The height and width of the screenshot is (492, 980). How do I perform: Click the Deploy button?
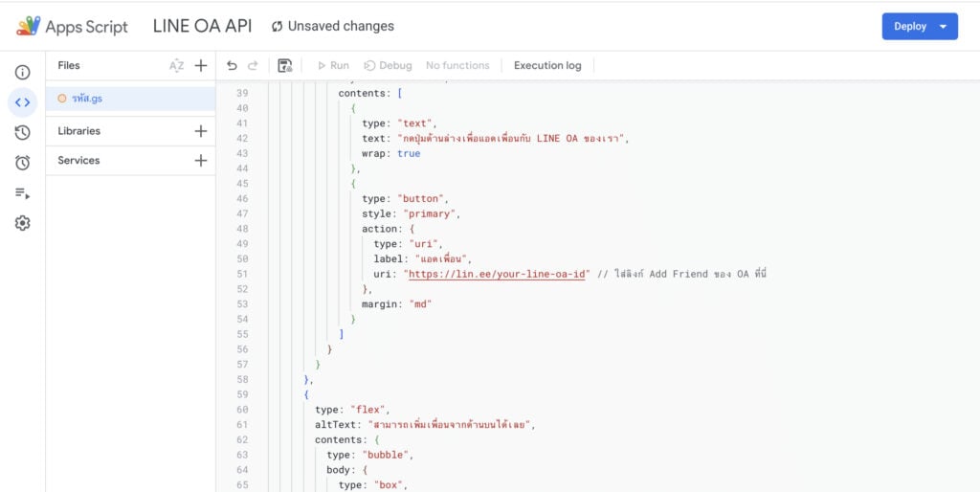coord(910,26)
